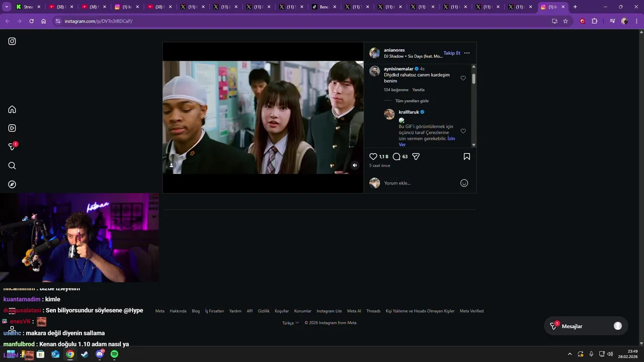
Task: Open Chrome's three-dot main menu
Action: point(637,21)
